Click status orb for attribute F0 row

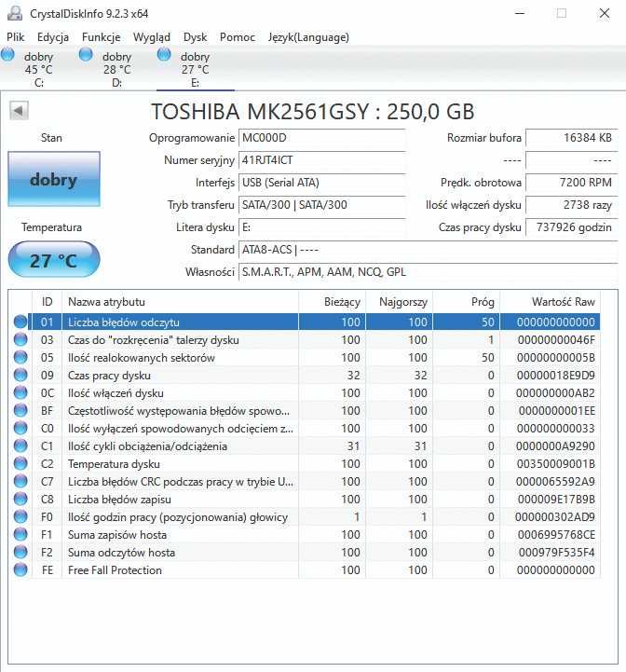tap(20, 517)
